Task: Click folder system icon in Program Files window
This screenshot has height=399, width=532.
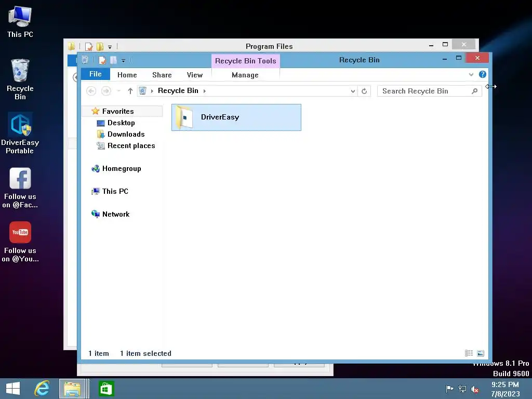Action: pos(71,46)
